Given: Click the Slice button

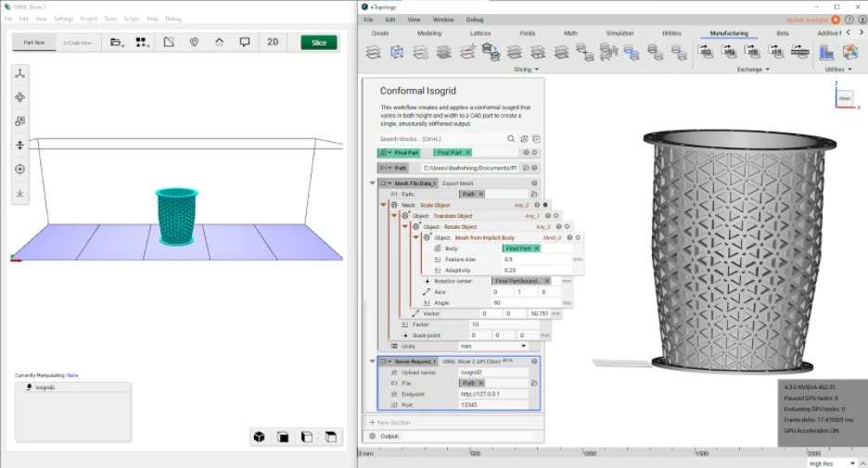Looking at the screenshot, I should 319,43.
